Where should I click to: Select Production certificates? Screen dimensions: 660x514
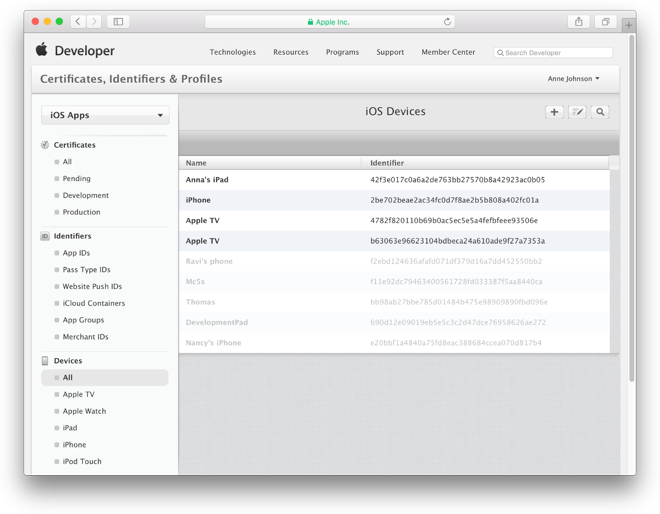(81, 212)
